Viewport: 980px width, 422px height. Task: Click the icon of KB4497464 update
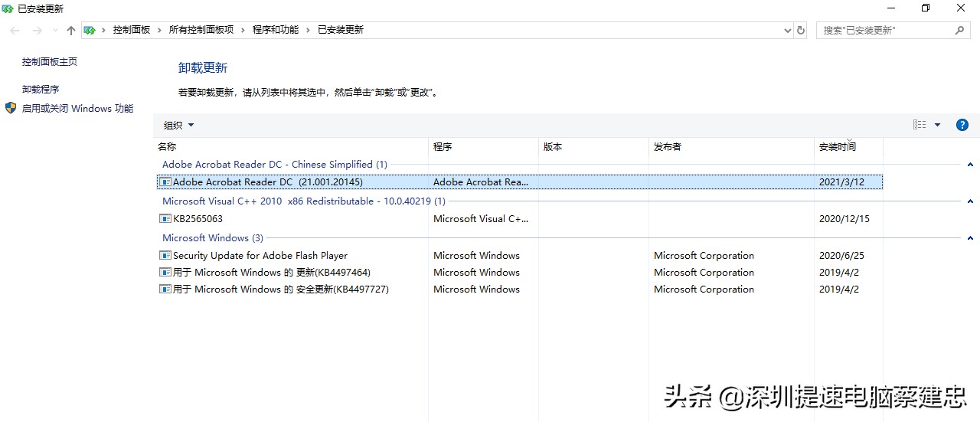[x=165, y=272]
